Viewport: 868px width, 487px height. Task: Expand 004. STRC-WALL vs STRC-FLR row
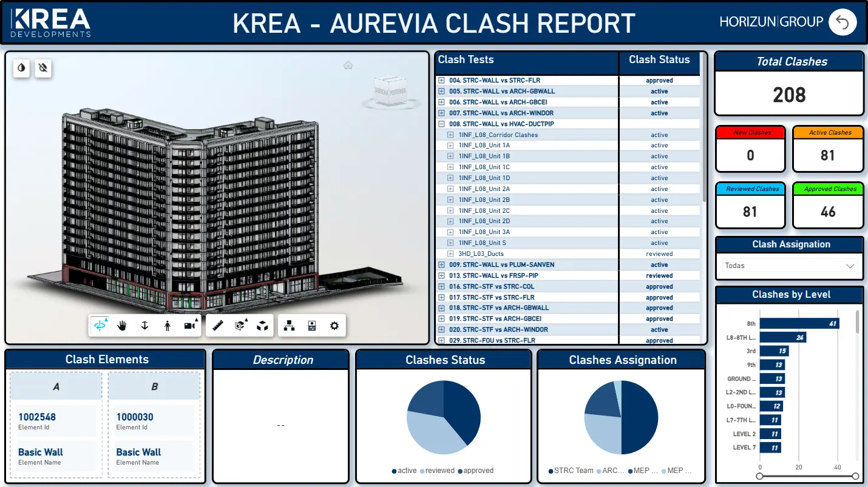tap(442, 80)
